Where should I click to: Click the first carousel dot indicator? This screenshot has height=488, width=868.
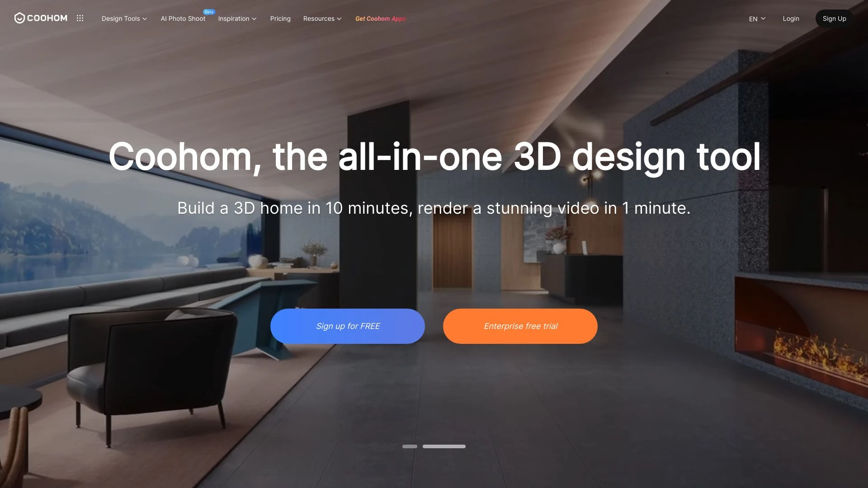(x=410, y=446)
